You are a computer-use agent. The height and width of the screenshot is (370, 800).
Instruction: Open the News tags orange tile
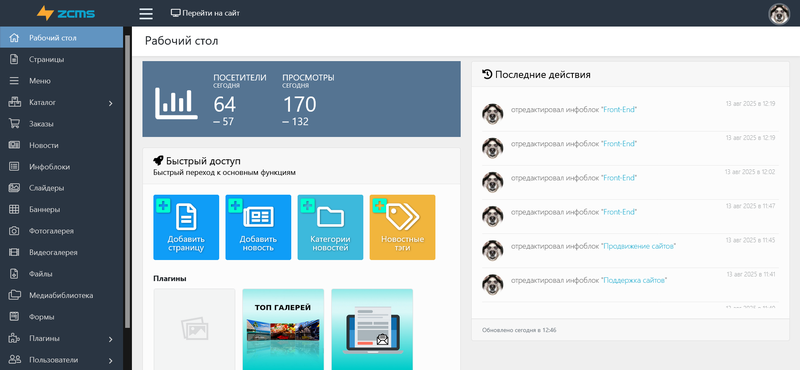[403, 228]
